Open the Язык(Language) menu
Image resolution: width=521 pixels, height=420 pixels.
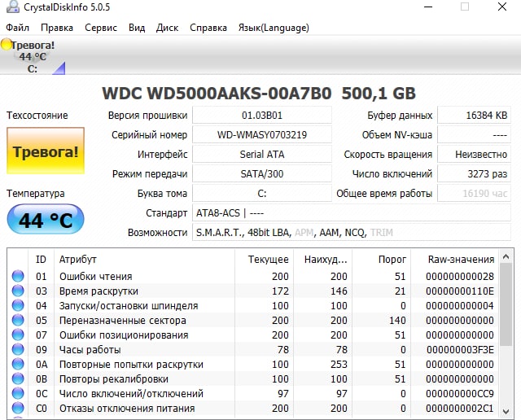[x=274, y=28]
